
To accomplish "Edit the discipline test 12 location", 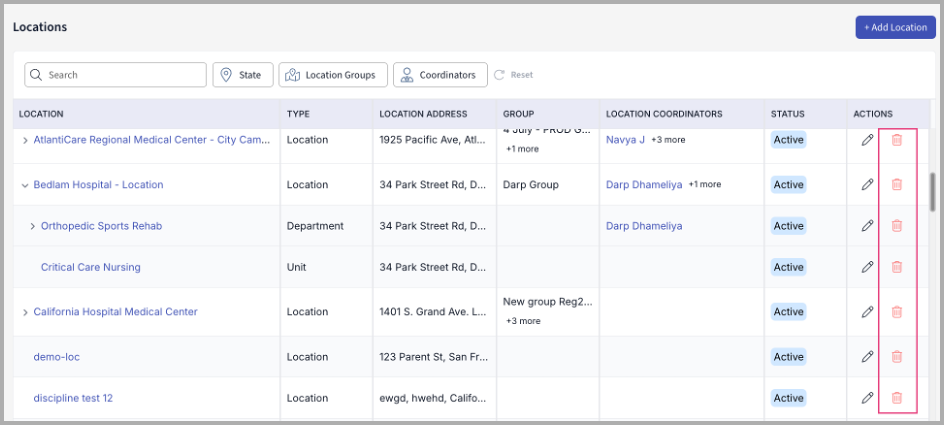I will (x=867, y=398).
